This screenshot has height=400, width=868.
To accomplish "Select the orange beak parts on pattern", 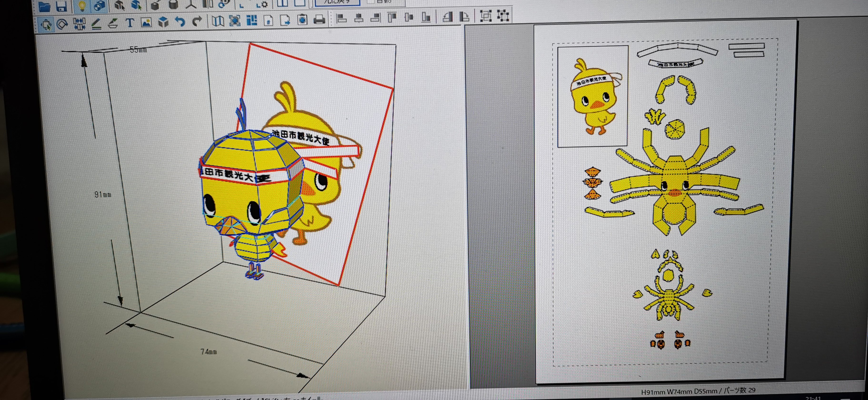I will click(593, 184).
